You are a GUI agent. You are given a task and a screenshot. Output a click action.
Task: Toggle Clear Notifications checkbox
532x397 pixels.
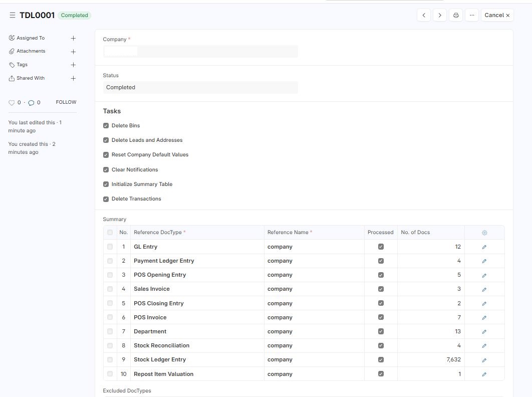[106, 169]
